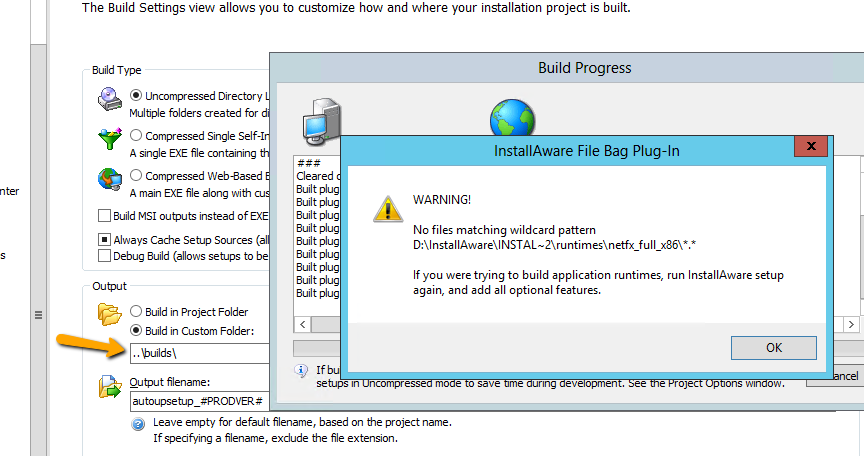864x456 pixels.
Task: Click the right scroll arrow in build log
Action: point(851,324)
